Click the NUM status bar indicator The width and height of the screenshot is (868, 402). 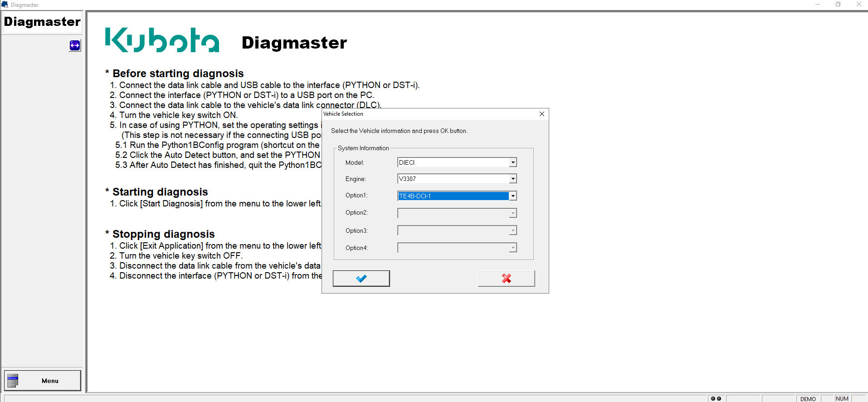tap(842, 399)
